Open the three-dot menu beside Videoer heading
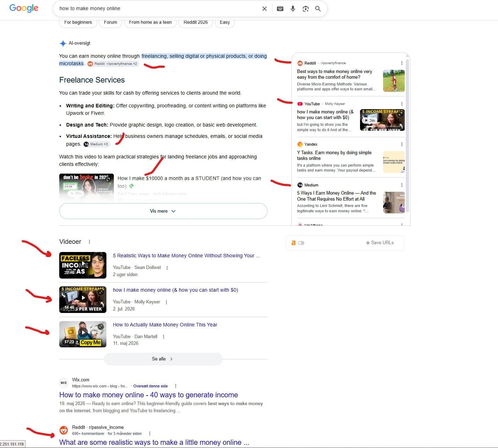 pyautogui.click(x=89, y=242)
